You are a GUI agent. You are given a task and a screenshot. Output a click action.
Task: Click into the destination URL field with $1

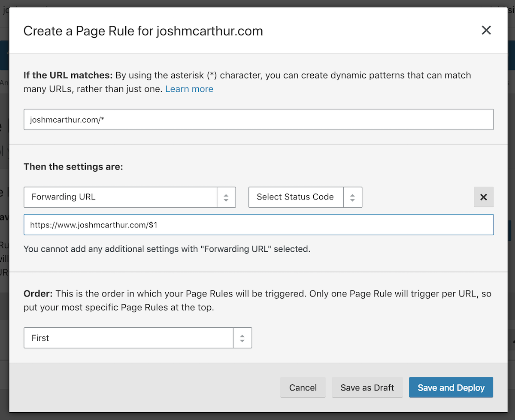[x=258, y=225]
